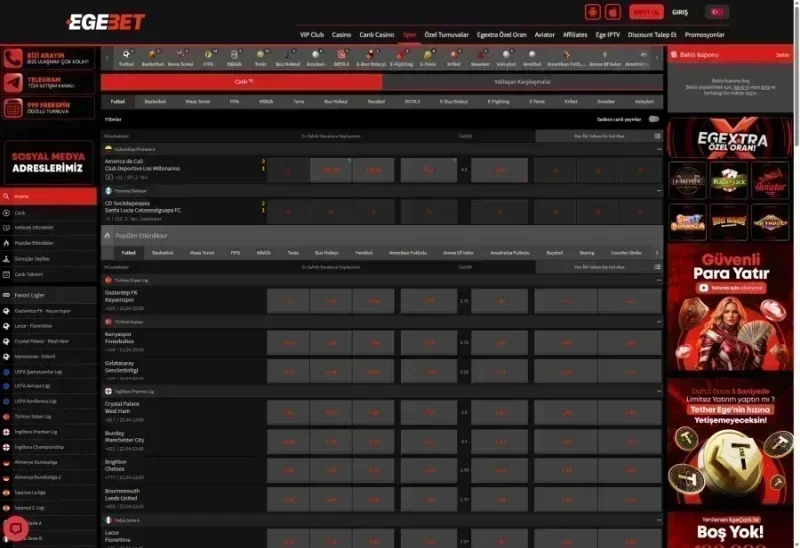This screenshot has width=800, height=548.
Task: Open Özel Turnuvalar menu item
Action: point(446,35)
